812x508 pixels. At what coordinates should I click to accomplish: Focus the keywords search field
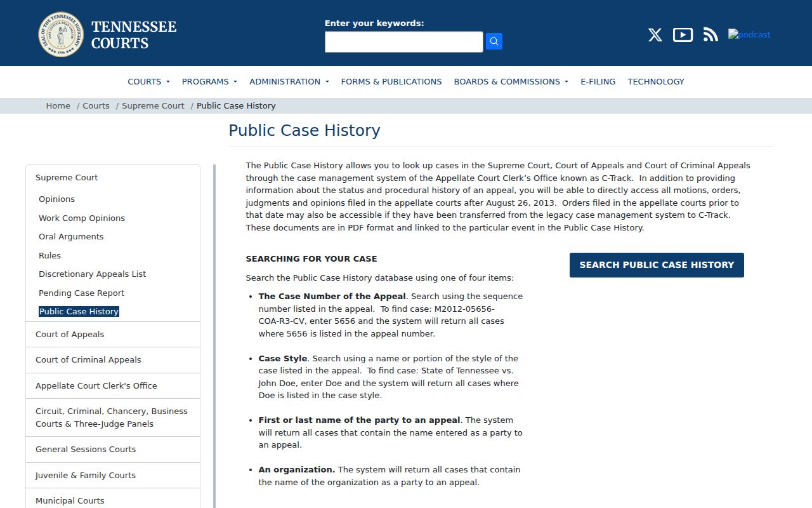[x=404, y=42]
